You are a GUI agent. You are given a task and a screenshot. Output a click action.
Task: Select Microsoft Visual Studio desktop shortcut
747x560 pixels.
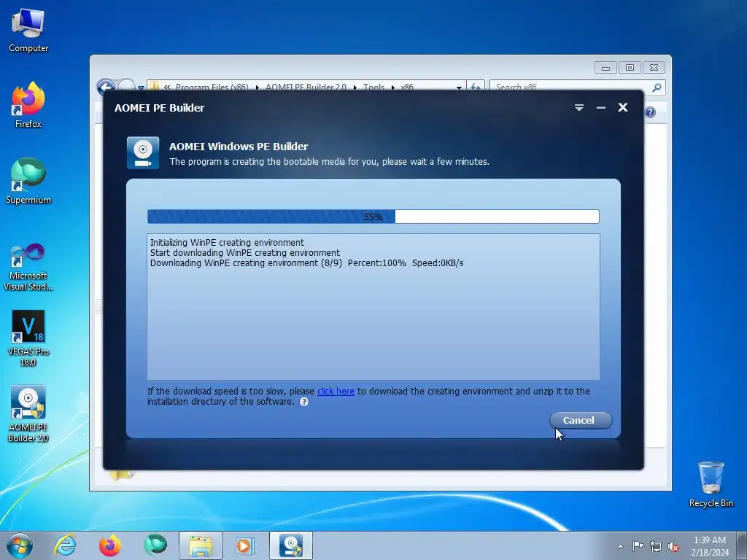28,267
